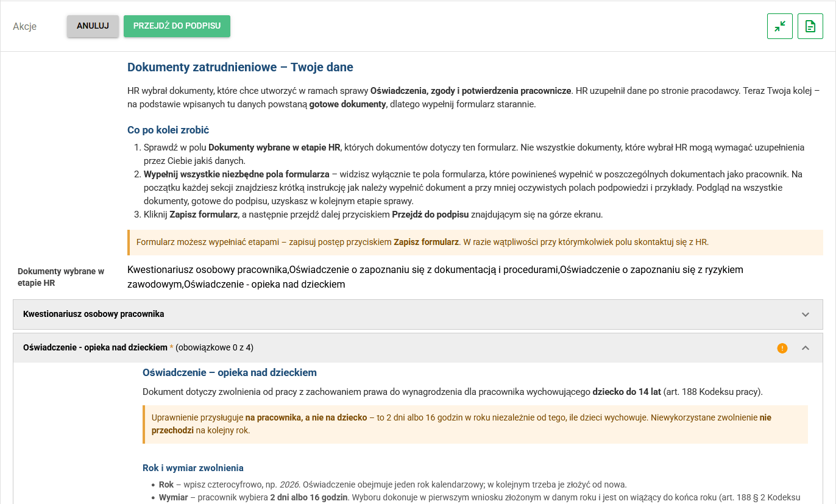The height and width of the screenshot is (504, 836).
Task: Click the Oświadczenie - opieka nad dzieckiem section title
Action: [95, 347]
